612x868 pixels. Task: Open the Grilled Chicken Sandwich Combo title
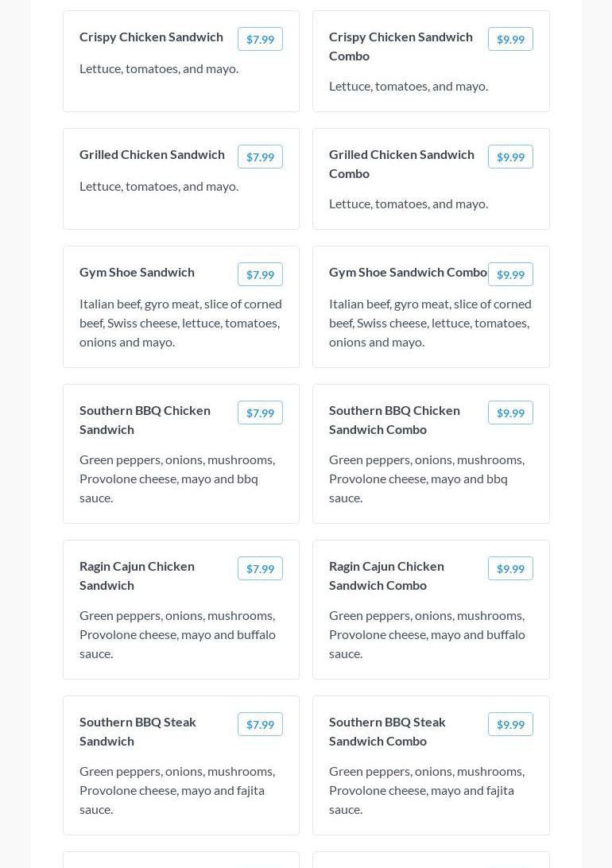point(401,164)
